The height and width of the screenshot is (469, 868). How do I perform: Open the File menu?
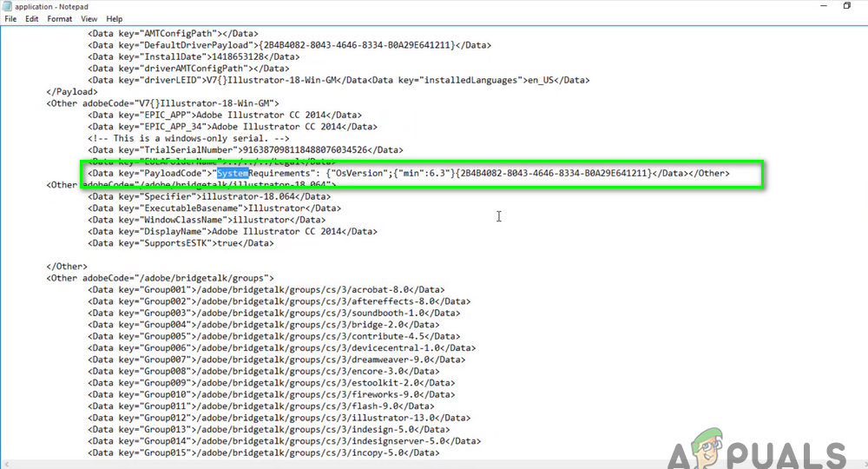(10, 19)
